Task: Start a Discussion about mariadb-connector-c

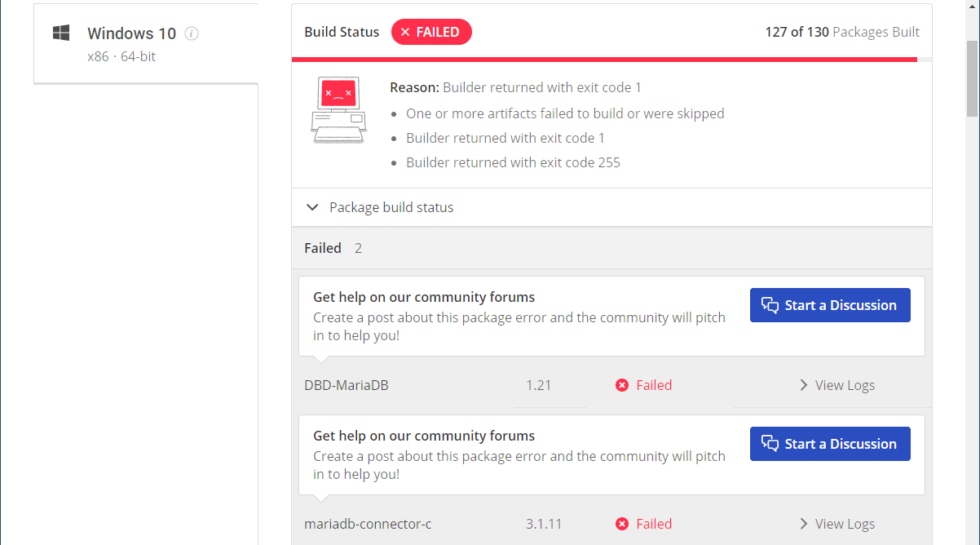Action: tap(830, 444)
